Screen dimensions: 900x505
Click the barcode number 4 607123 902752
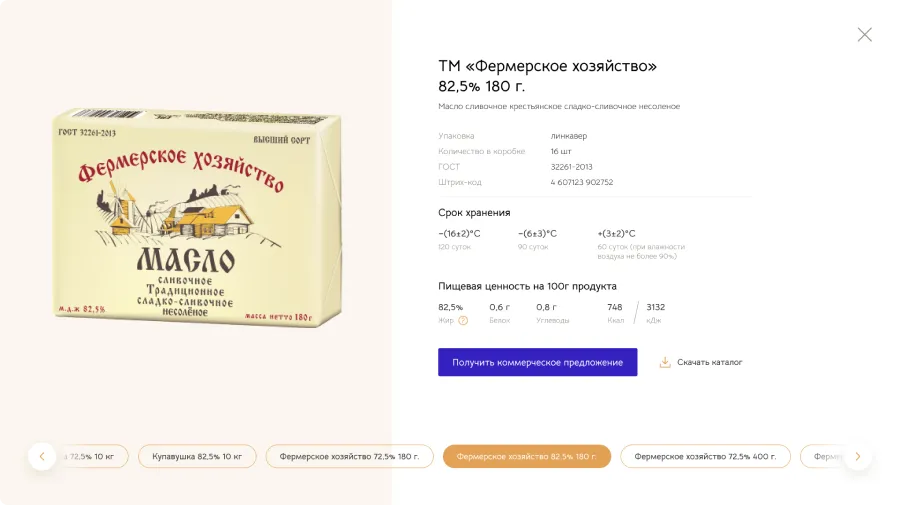(x=581, y=182)
